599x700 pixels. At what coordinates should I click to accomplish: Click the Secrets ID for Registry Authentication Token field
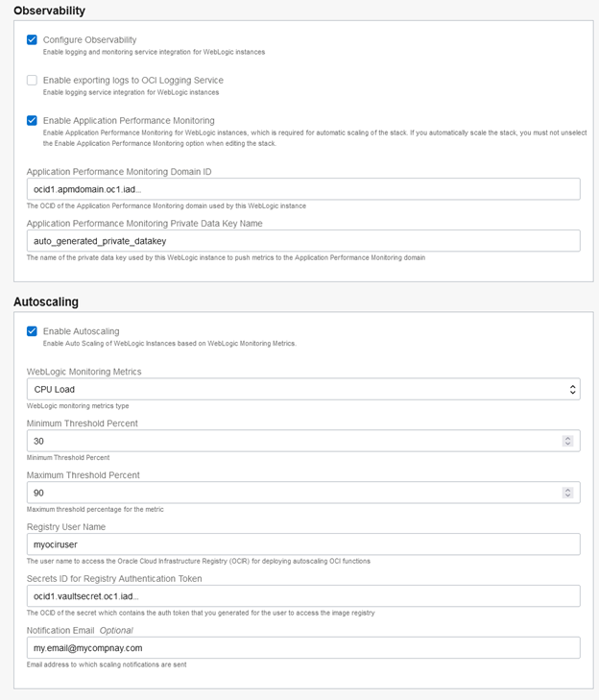(x=303, y=596)
